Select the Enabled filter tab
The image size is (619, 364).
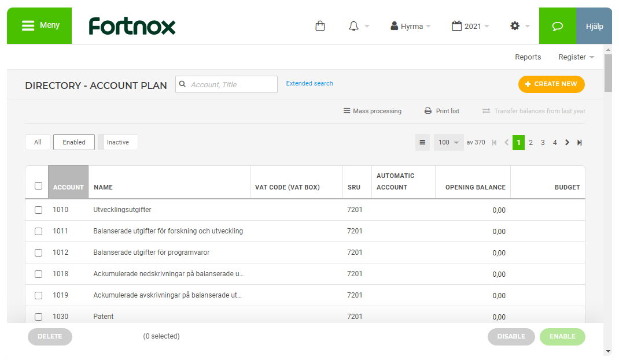(x=74, y=142)
